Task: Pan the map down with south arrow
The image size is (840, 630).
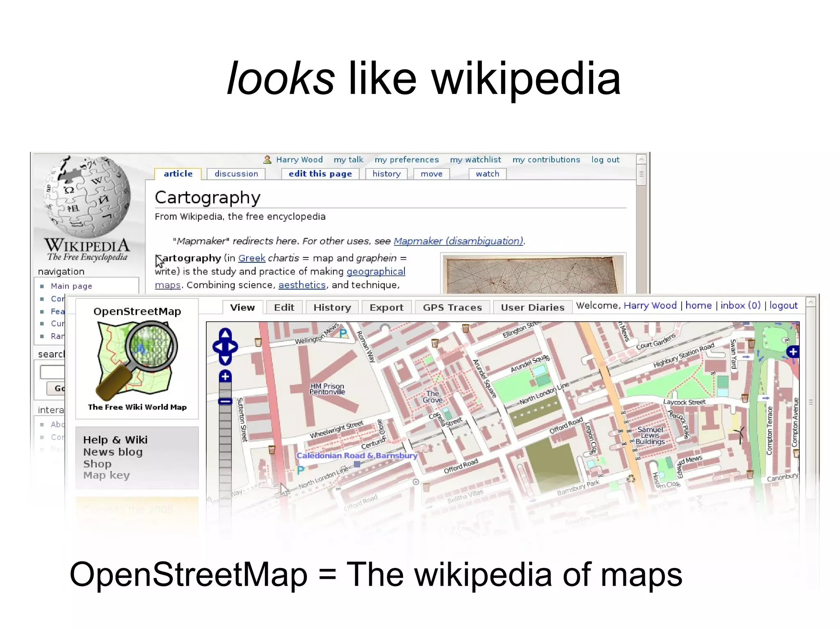Action: (225, 360)
